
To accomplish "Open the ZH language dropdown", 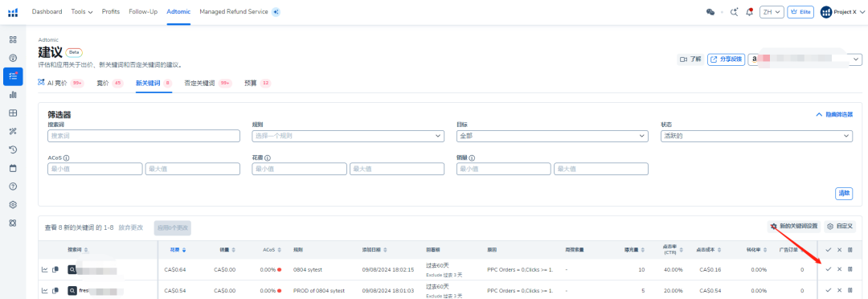I will tap(772, 11).
